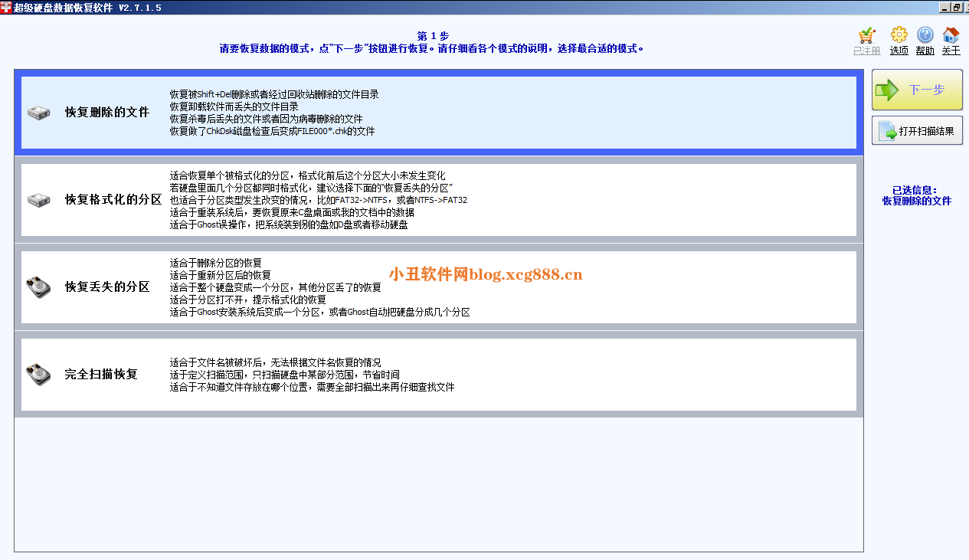969x560 pixels.
Task: Click the 下一步 button
Action: (x=917, y=90)
